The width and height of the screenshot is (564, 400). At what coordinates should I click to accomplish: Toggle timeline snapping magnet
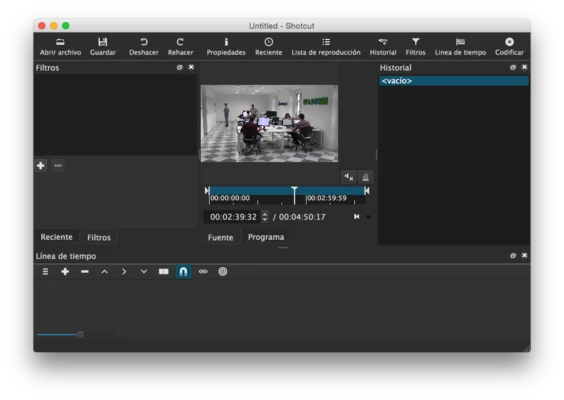tap(183, 272)
